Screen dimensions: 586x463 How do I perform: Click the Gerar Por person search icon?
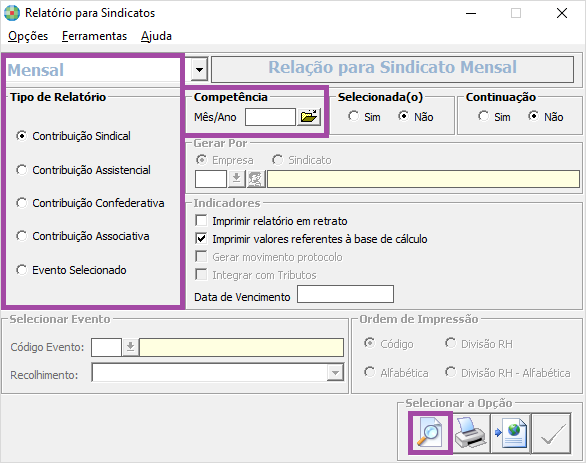coord(256,179)
